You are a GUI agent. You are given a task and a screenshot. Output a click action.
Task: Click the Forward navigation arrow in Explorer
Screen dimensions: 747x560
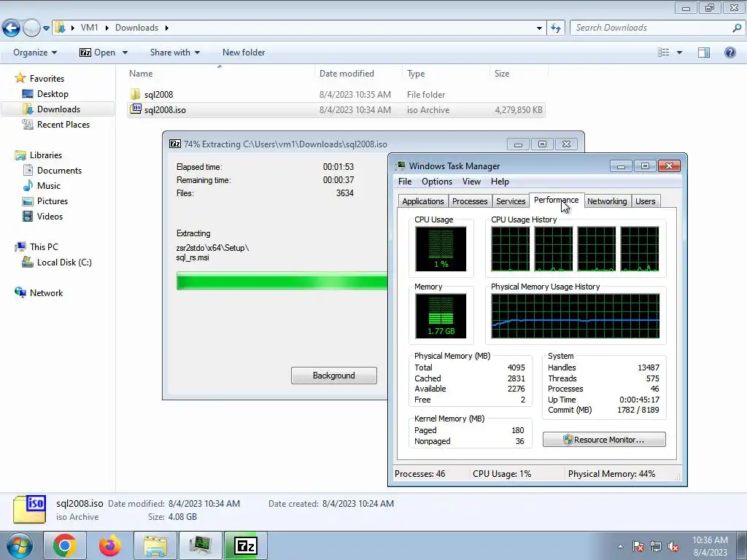tap(31, 28)
